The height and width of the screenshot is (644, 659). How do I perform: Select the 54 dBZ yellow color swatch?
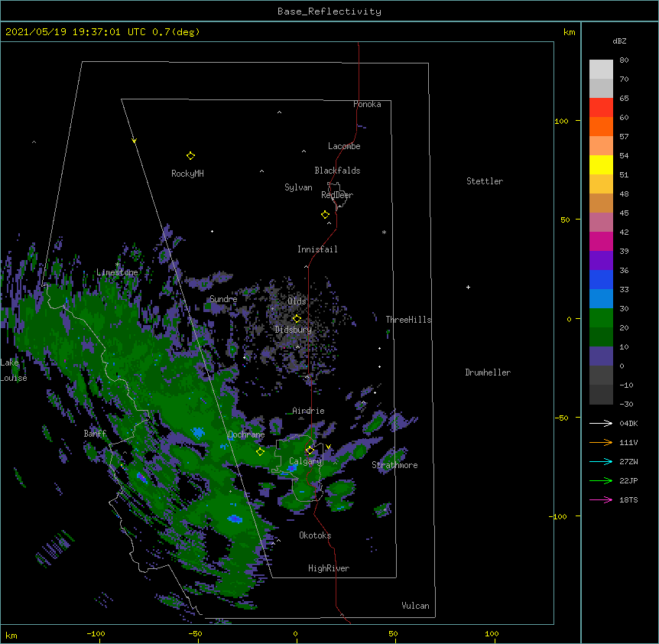(x=601, y=164)
